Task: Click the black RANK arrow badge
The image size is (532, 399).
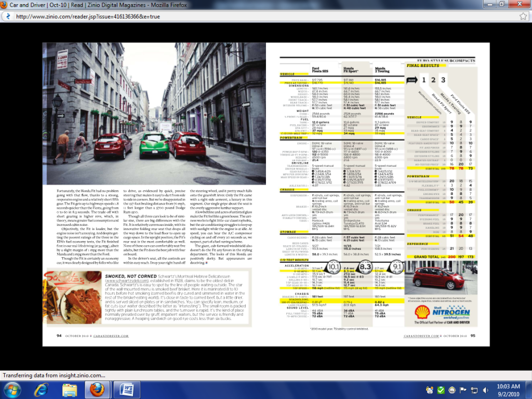Action: tap(412, 80)
